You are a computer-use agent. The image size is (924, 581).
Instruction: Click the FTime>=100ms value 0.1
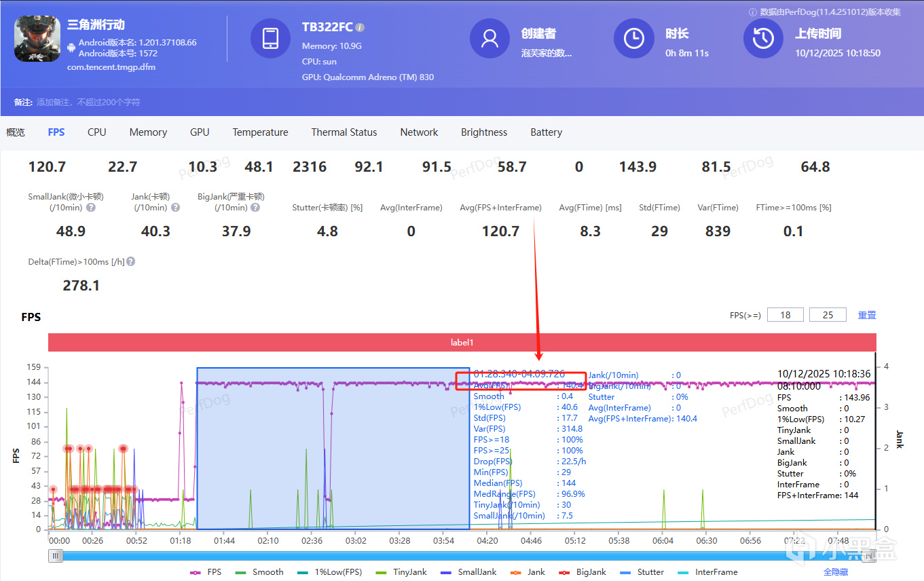(793, 231)
